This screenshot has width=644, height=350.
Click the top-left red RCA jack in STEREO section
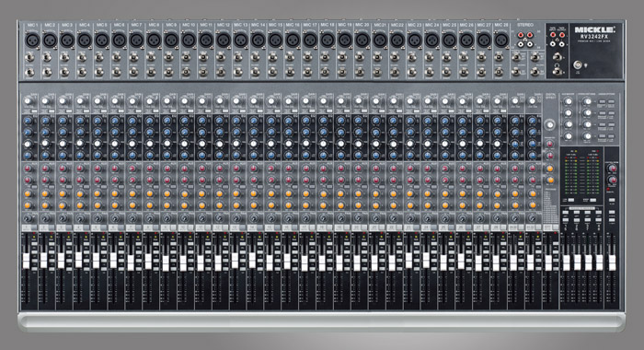pyautogui.click(x=521, y=35)
